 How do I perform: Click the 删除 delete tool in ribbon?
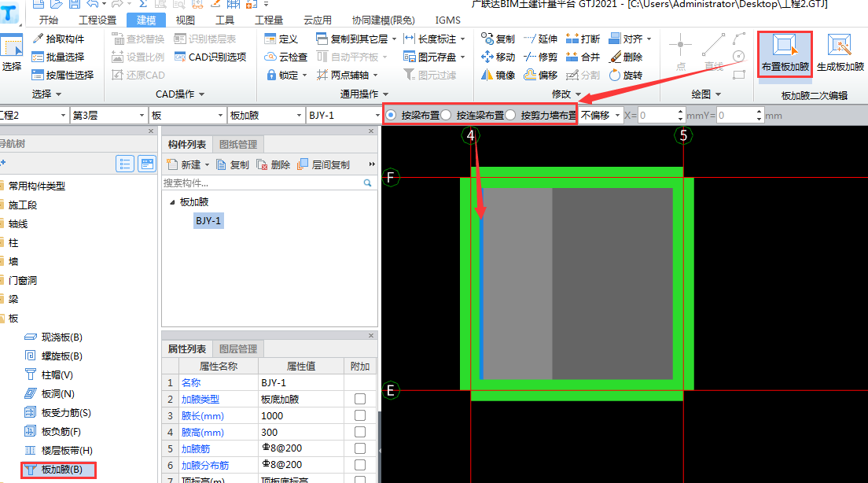pos(626,57)
